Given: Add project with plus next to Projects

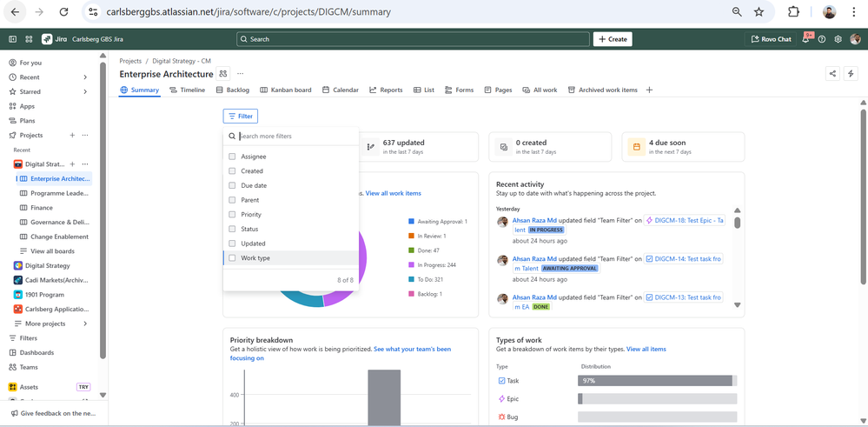Looking at the screenshot, I should (72, 135).
